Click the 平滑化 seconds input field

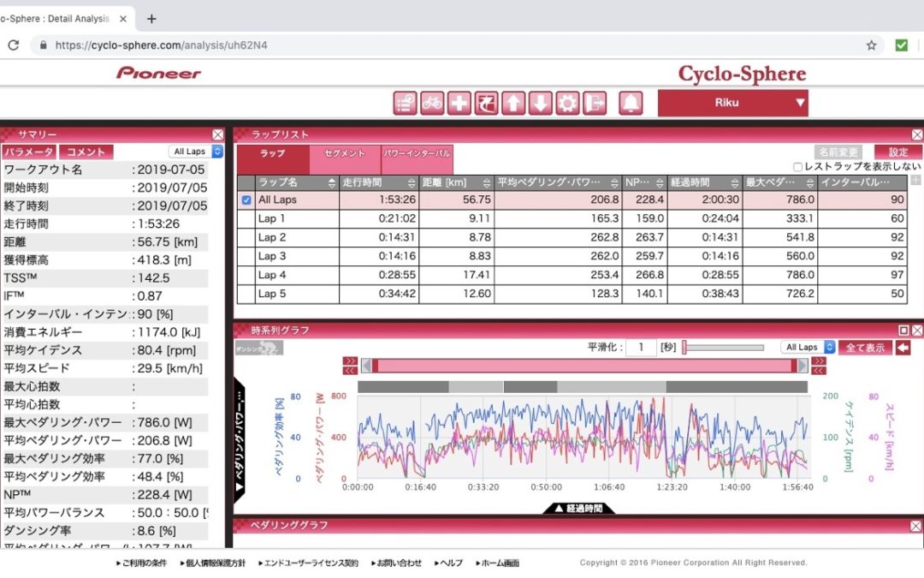click(641, 348)
